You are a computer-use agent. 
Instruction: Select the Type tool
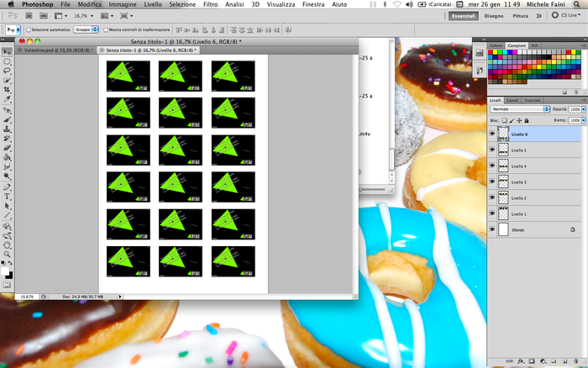tap(7, 197)
